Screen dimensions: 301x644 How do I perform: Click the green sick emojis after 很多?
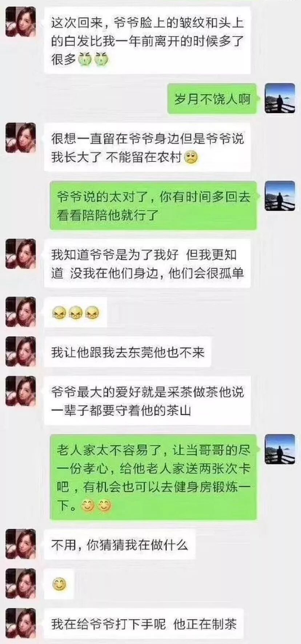coord(93,59)
